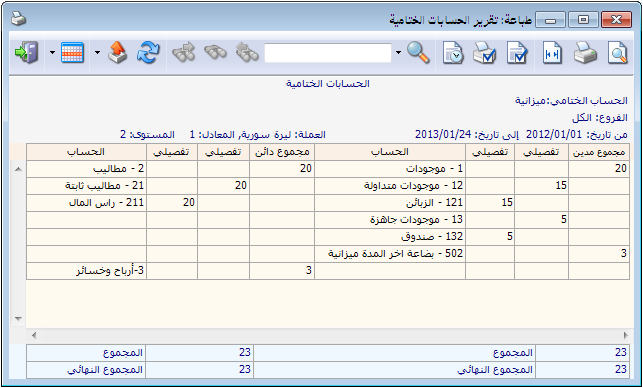The width and height of the screenshot is (643, 388).
Task: Click the page width fit icon
Action: click(x=552, y=53)
